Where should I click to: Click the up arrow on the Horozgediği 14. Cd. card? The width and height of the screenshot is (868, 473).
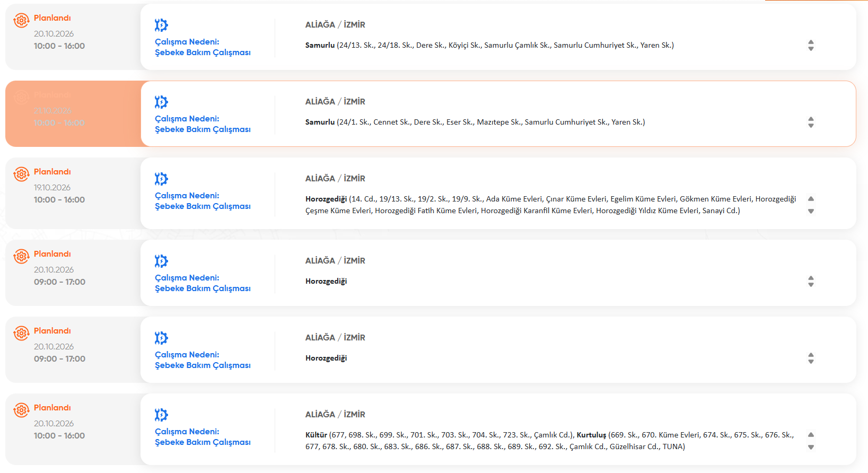(811, 199)
